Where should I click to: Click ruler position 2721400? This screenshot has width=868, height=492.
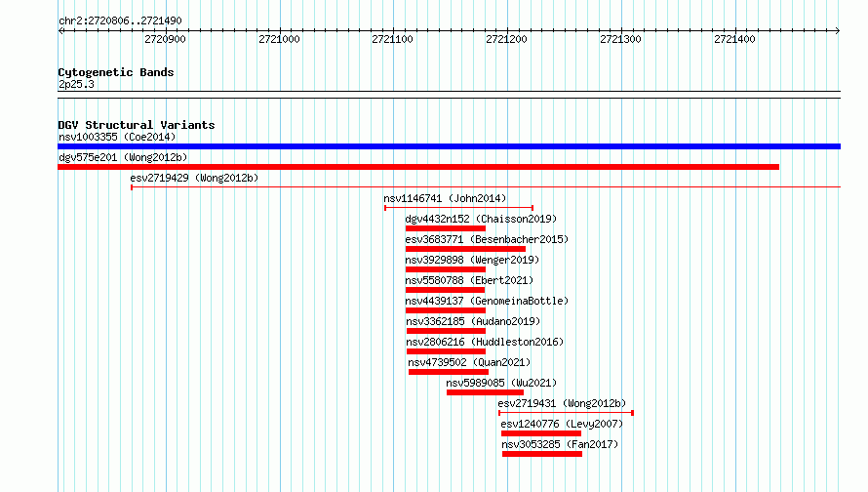pos(734,39)
